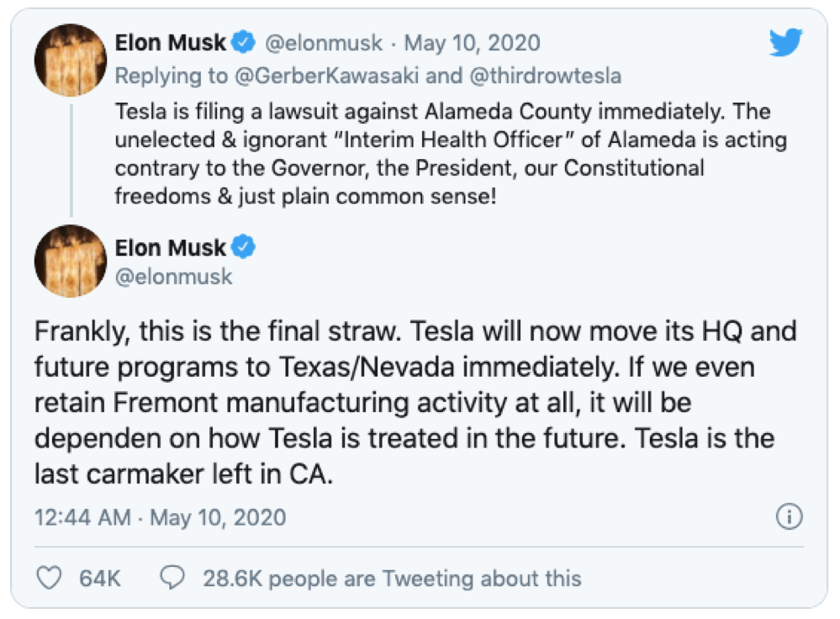Open the Elon Musk name in top tweet
The image size is (840, 619).
click(171, 42)
